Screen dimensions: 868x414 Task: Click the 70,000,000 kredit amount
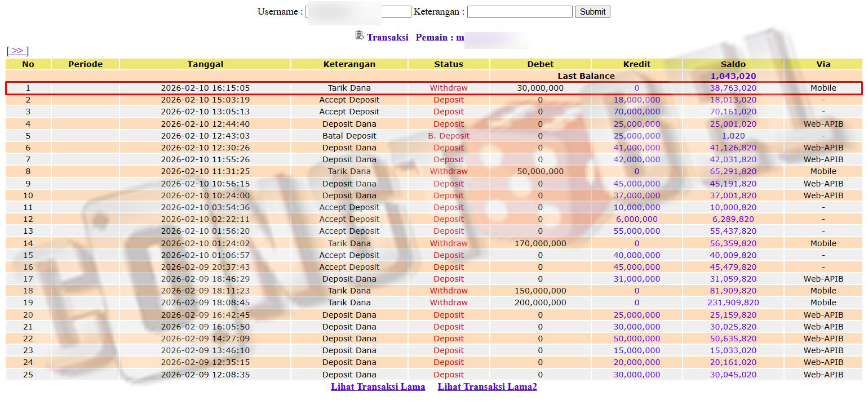pyautogui.click(x=636, y=112)
